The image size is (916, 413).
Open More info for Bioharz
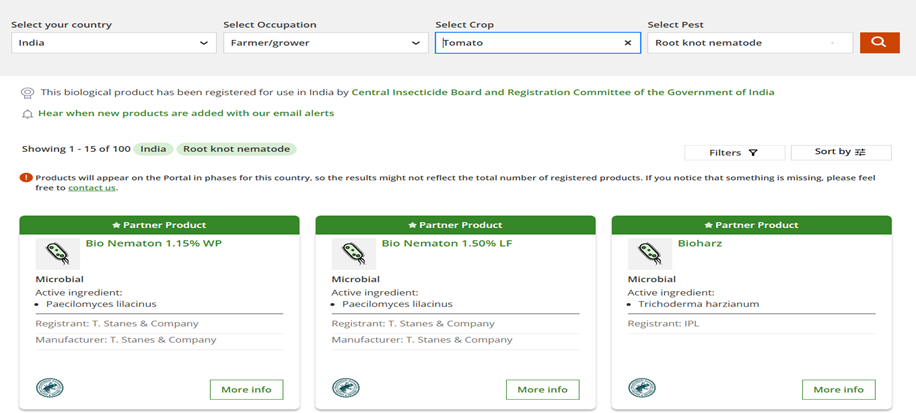pyautogui.click(x=839, y=389)
